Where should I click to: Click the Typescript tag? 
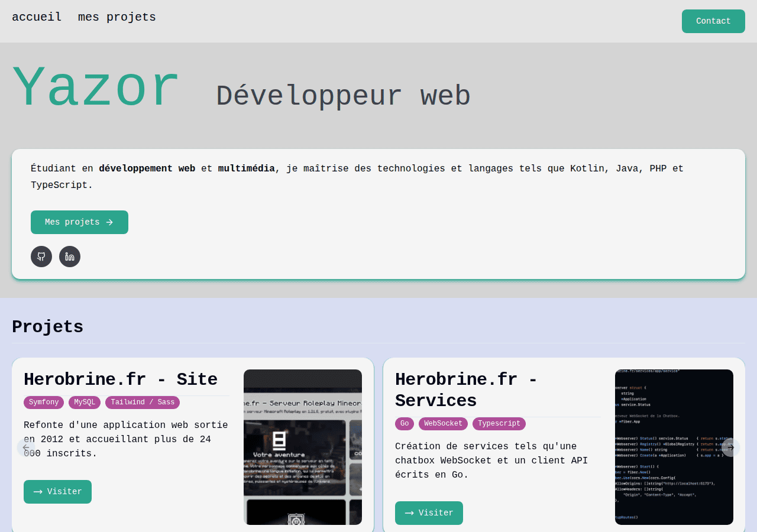click(499, 424)
